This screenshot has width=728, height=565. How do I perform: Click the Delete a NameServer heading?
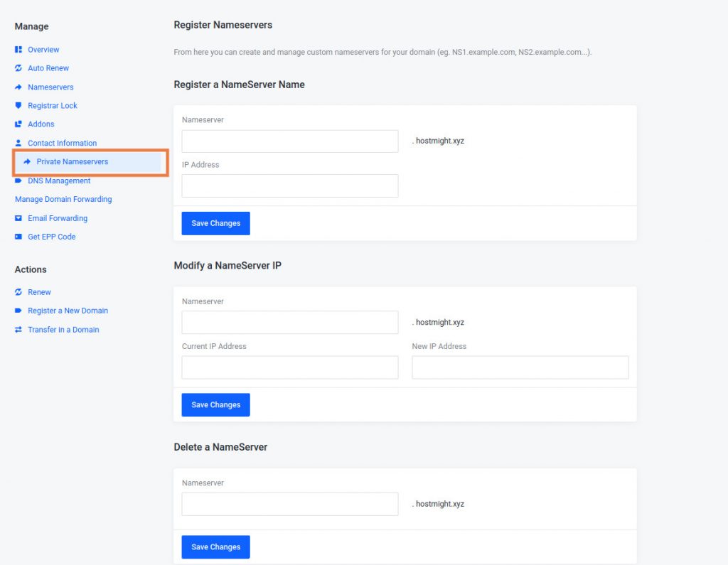[220, 447]
